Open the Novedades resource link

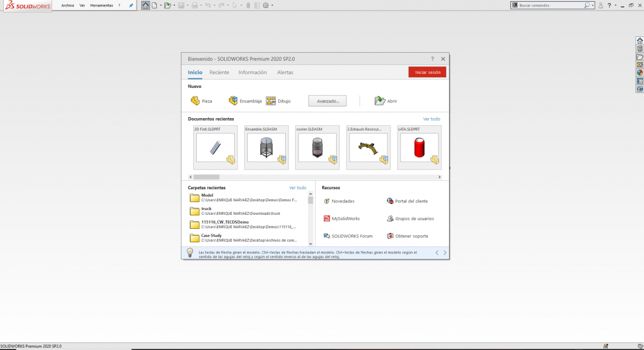tap(339, 201)
